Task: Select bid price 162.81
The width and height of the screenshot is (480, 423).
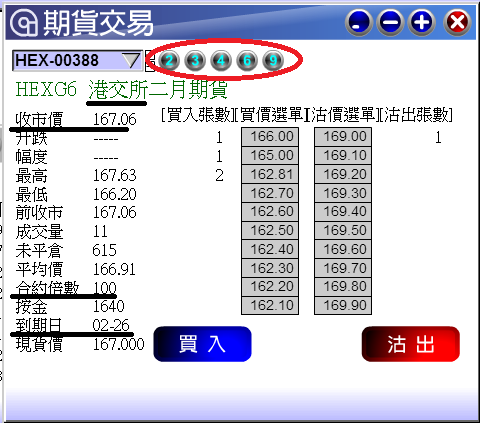Action: click(270, 174)
